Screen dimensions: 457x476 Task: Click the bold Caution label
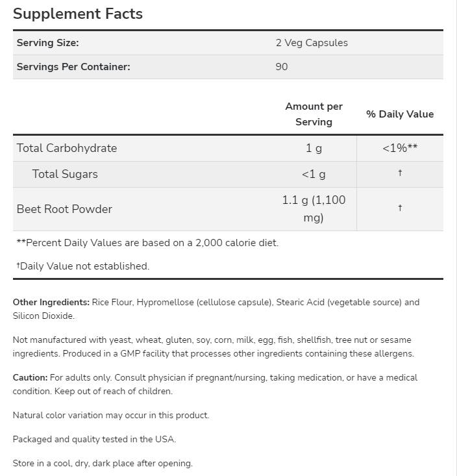tap(31, 378)
